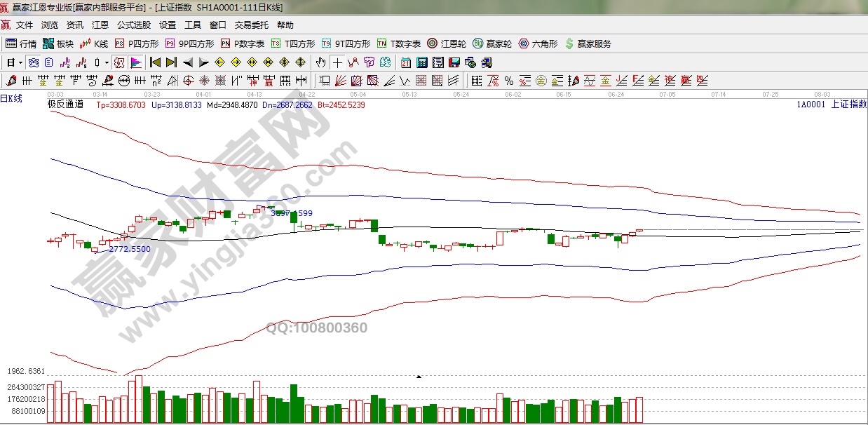This screenshot has width=868, height=425.
Task: Click the calculator icon in toolbar
Action: point(422,62)
